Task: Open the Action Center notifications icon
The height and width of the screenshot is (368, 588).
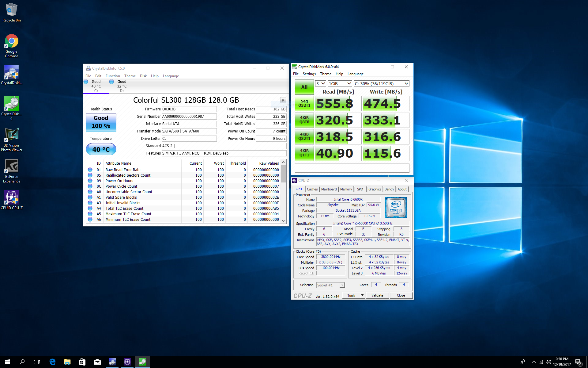Action: click(x=578, y=362)
